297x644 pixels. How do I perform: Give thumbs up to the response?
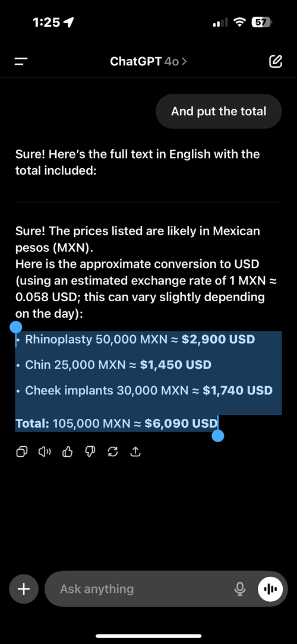pyautogui.click(x=67, y=452)
